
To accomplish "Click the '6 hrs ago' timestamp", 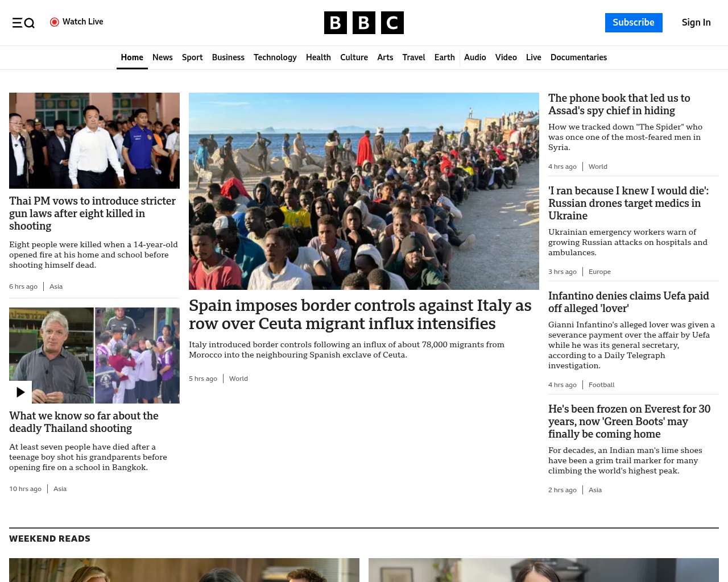I will tap(23, 286).
